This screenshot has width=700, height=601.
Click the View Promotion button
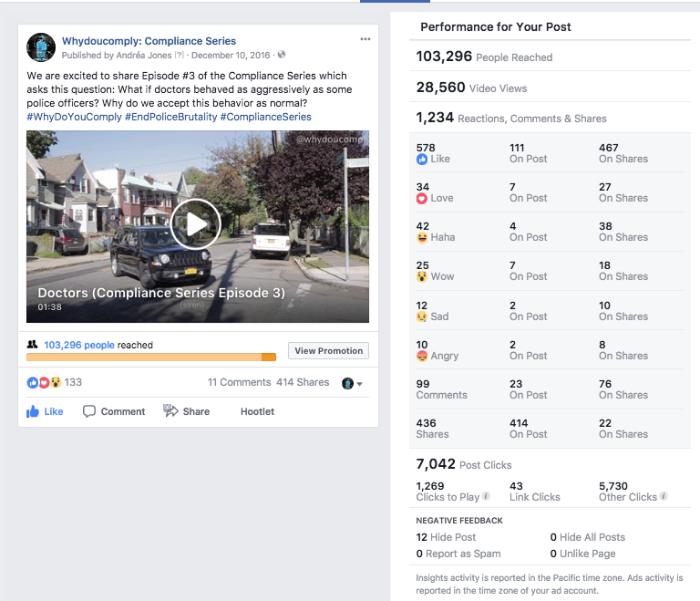[328, 351]
